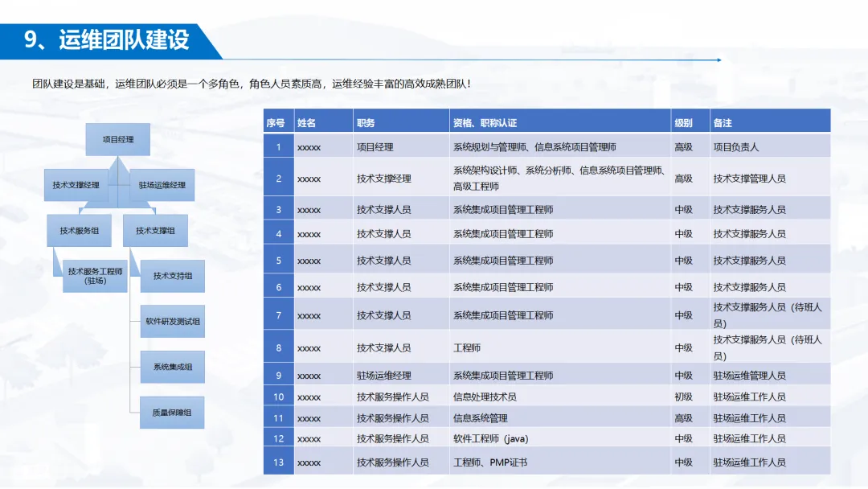Click the 软件工程师 (java) cell
The width and height of the screenshot is (868, 489).
click(x=560, y=438)
